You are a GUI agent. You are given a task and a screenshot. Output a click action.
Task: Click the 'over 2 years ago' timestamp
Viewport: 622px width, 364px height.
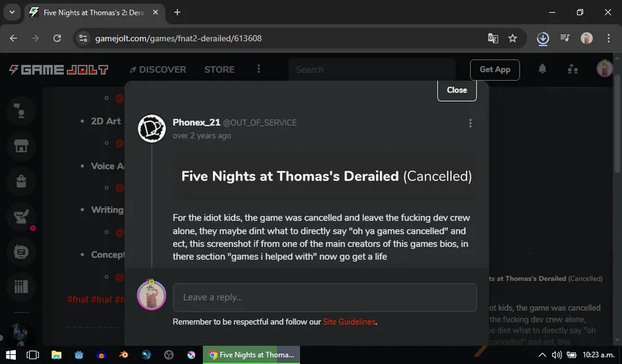point(202,135)
